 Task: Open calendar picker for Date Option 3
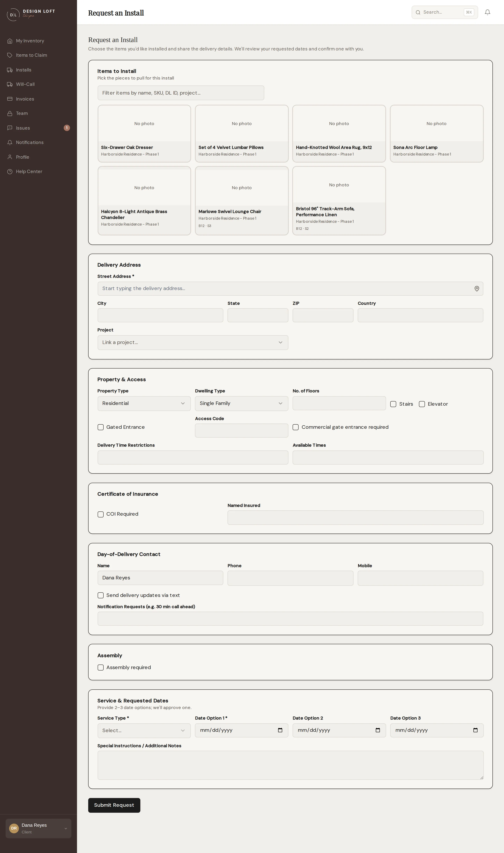click(x=475, y=730)
